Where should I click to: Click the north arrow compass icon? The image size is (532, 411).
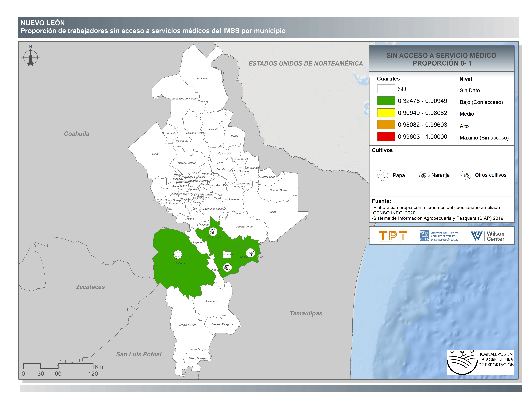[x=30, y=57]
